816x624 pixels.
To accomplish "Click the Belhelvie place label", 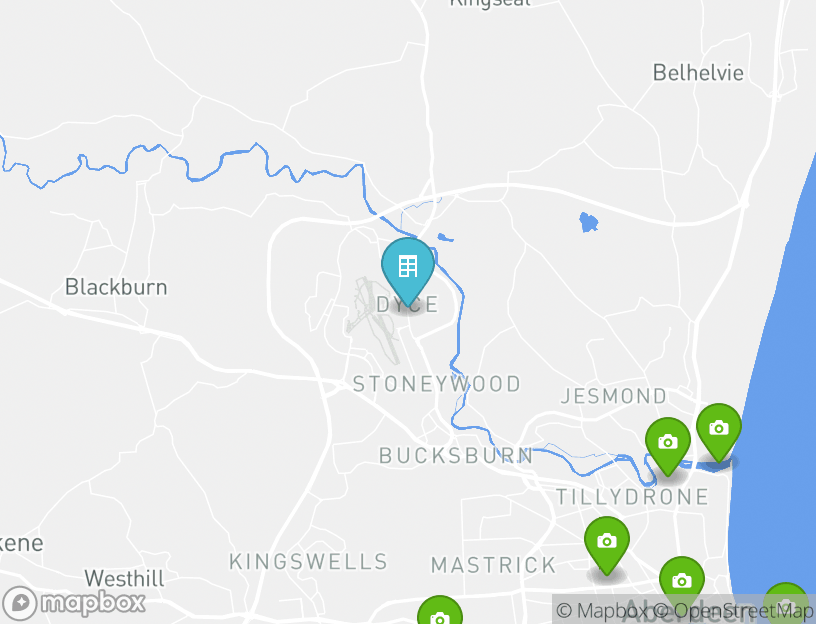I will tap(698, 73).
